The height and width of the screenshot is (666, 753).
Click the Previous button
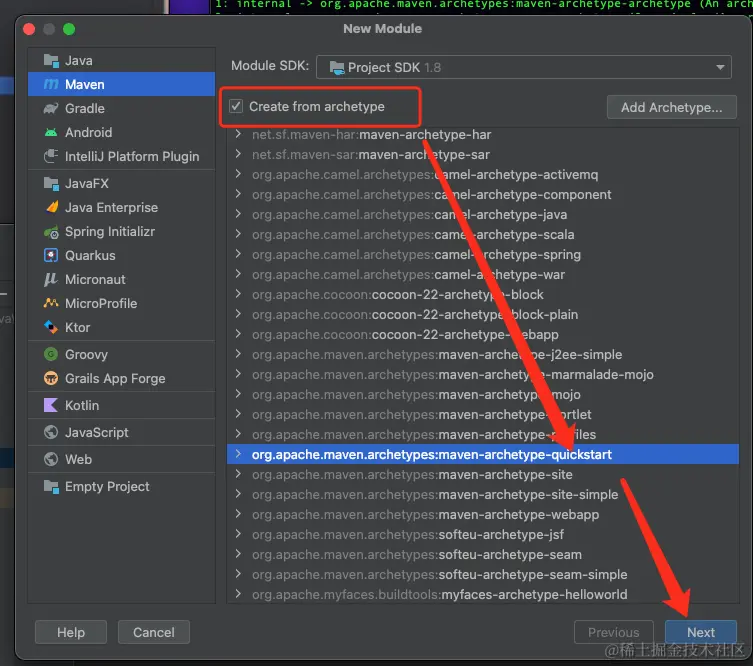point(614,632)
